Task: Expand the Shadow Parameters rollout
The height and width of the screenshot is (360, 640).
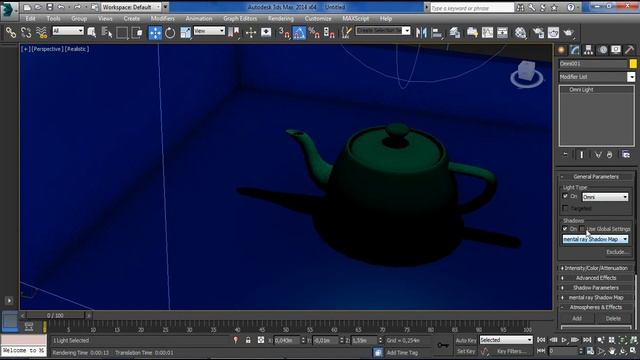Action: pyautogui.click(x=596, y=288)
